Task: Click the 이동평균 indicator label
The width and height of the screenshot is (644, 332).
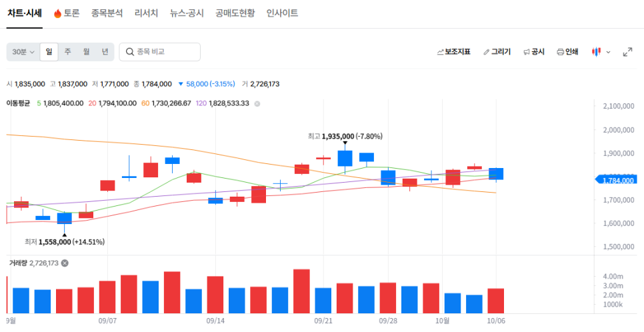Action: 18,103
